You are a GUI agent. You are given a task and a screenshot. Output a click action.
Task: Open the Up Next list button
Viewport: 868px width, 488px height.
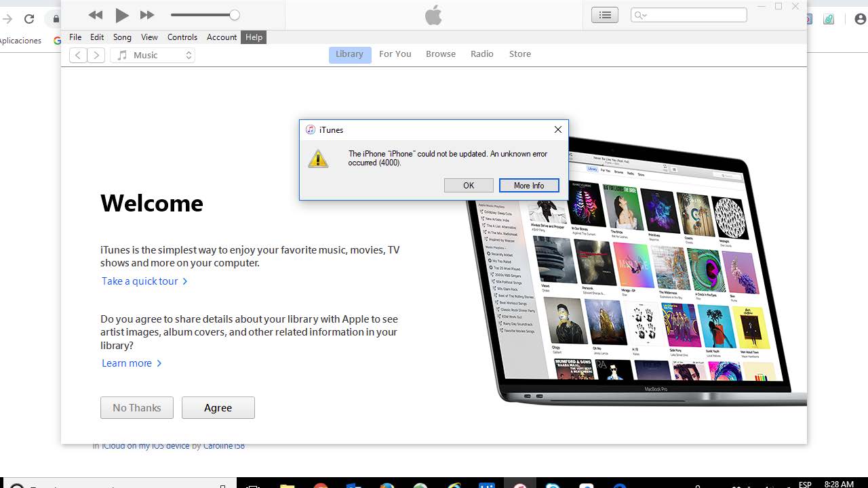(x=604, y=15)
